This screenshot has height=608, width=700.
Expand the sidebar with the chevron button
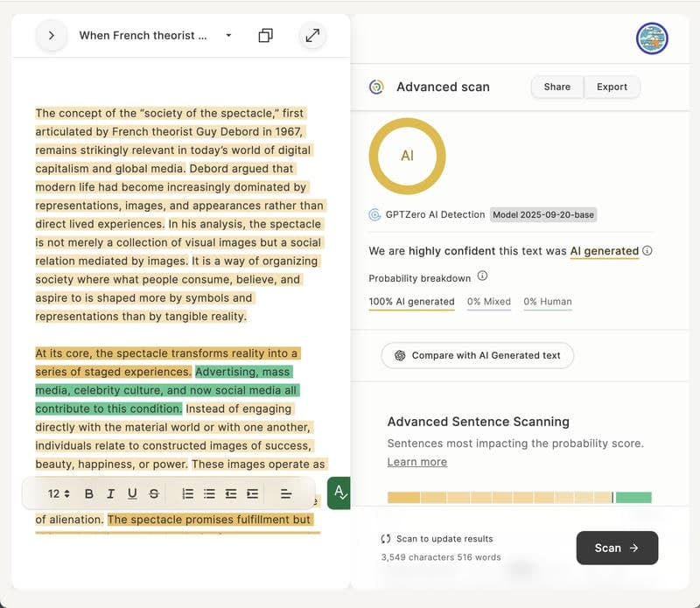[x=52, y=36]
